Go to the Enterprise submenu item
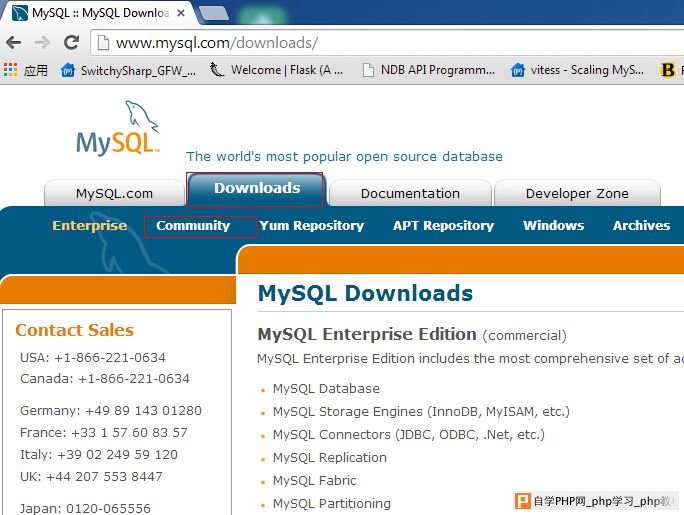 point(89,225)
